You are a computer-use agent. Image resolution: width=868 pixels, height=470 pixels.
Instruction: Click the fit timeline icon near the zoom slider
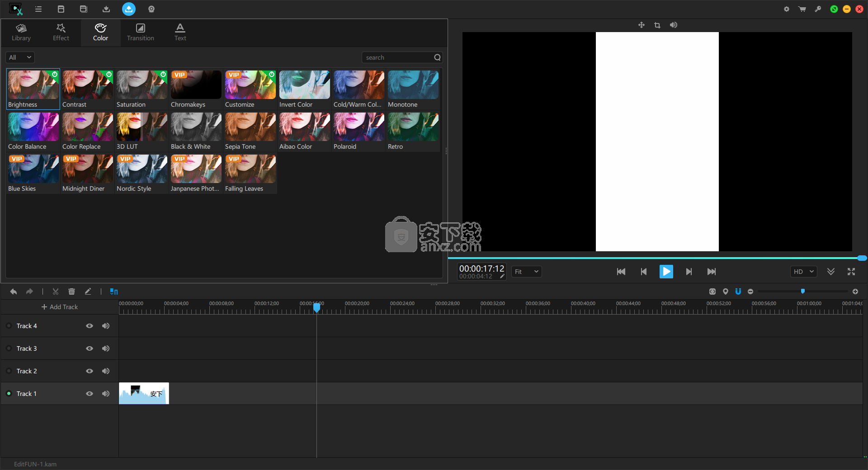712,291
